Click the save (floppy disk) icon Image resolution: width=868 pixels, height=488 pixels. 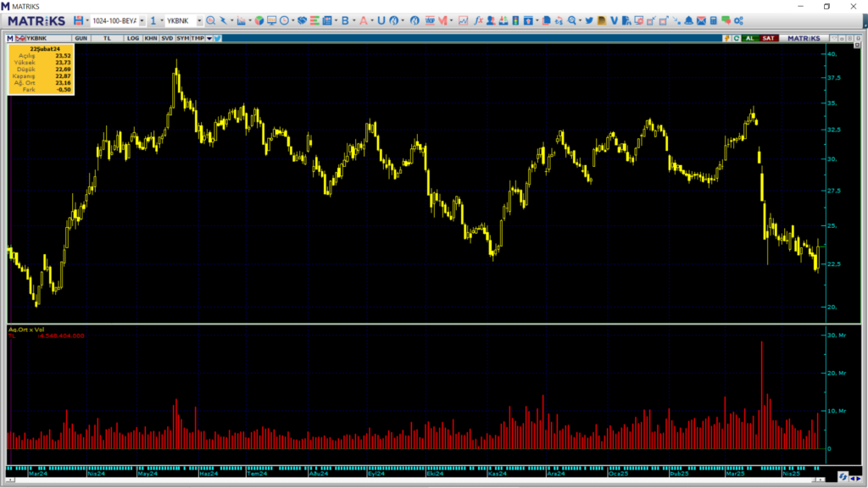tap(78, 20)
